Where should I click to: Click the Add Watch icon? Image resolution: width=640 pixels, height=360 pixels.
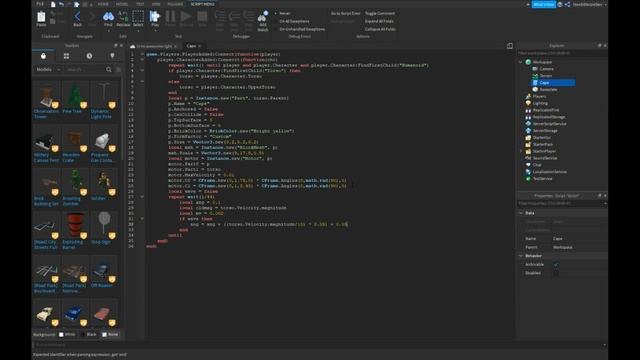click(263, 21)
